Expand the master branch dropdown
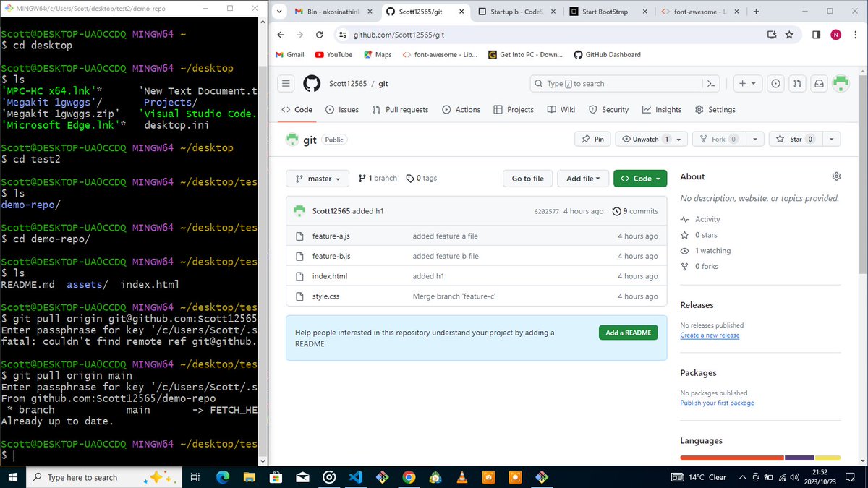 pyautogui.click(x=318, y=179)
